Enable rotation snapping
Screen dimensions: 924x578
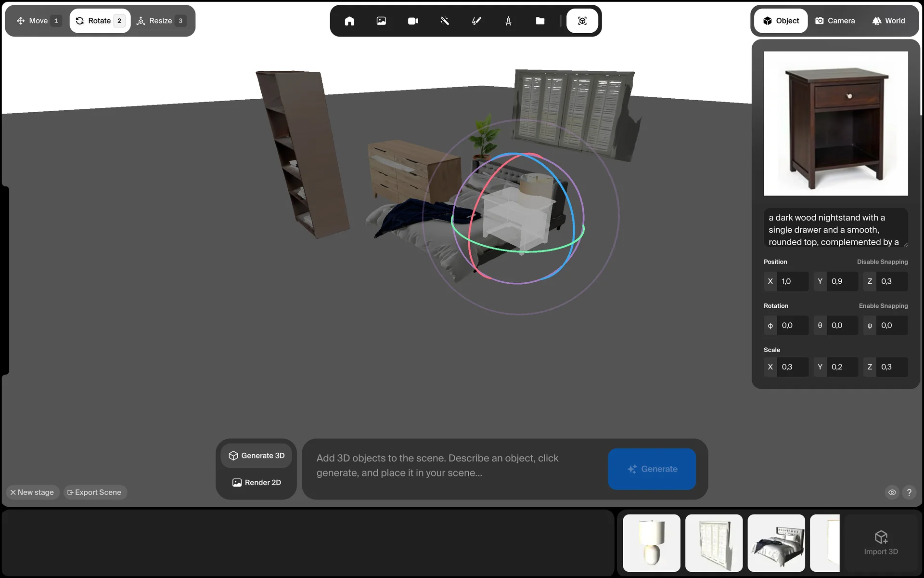point(883,306)
